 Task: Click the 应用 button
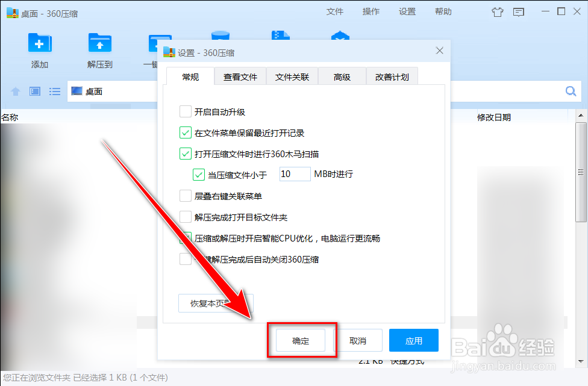(414, 340)
